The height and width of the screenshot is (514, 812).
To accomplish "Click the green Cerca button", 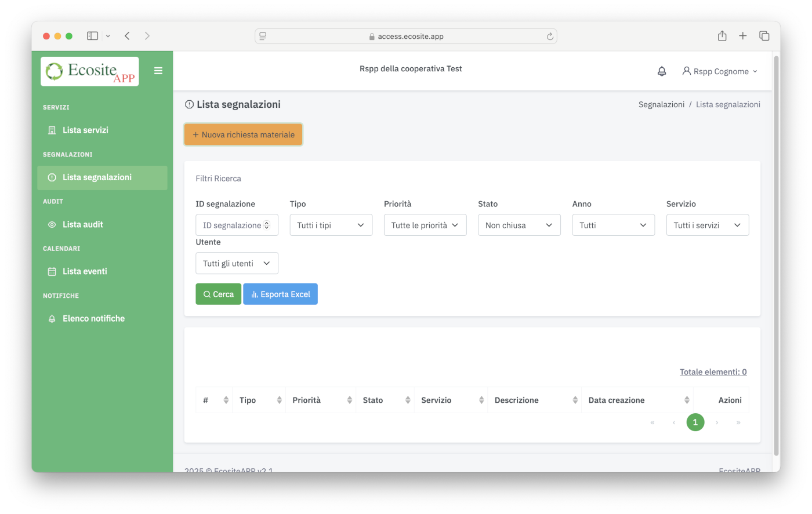I will (218, 294).
